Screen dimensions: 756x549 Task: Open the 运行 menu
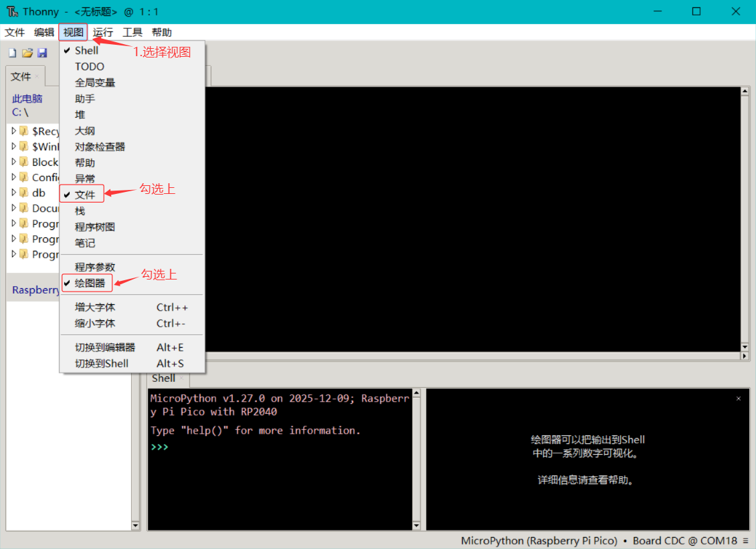click(x=102, y=32)
